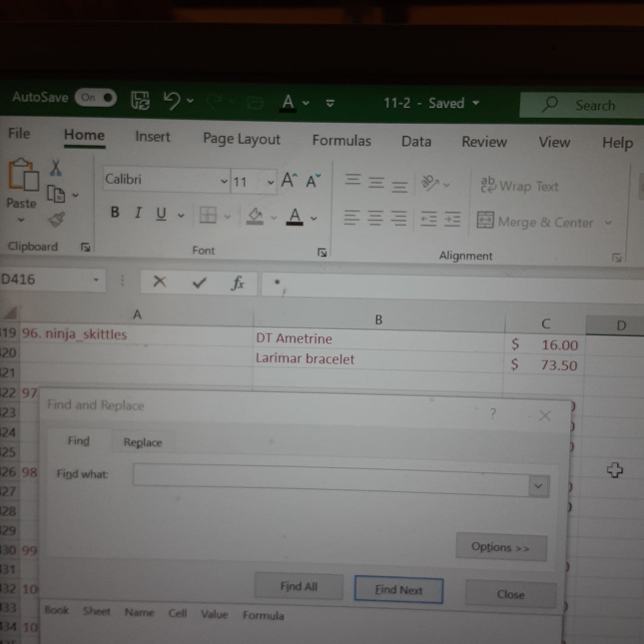
Task: Click the Enter checkmark in formula bar
Action: (x=199, y=283)
